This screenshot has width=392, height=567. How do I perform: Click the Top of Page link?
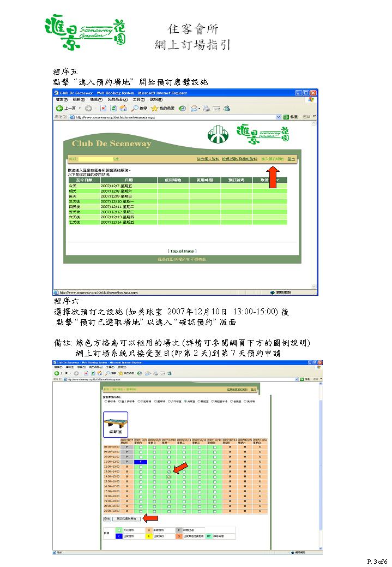tap(182, 250)
